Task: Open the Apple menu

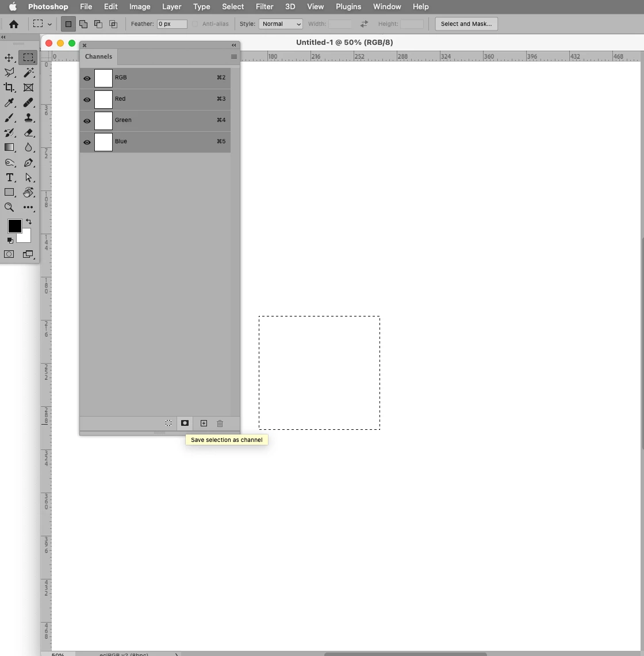Action: tap(13, 6)
